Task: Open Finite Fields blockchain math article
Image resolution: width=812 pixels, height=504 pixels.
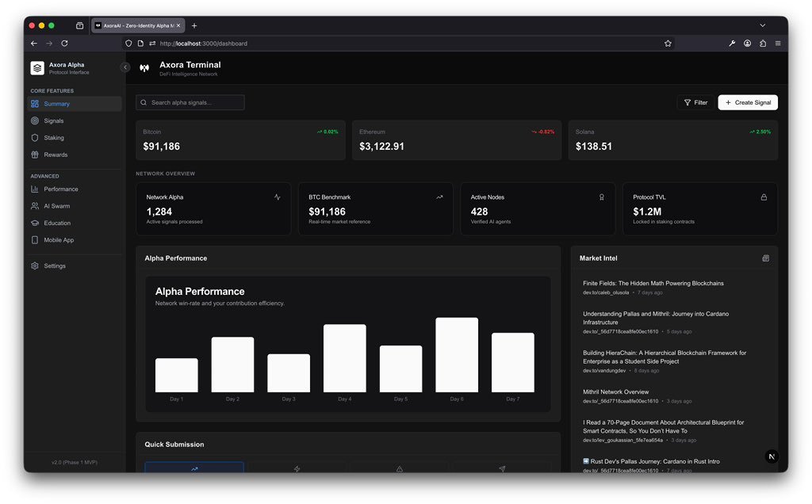Action: 653,284
